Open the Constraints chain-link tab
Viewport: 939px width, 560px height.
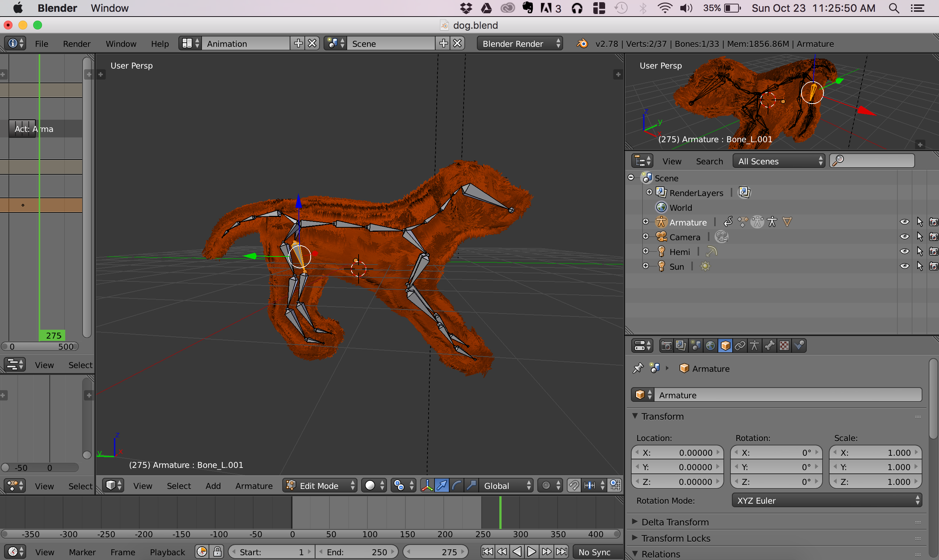(x=740, y=346)
